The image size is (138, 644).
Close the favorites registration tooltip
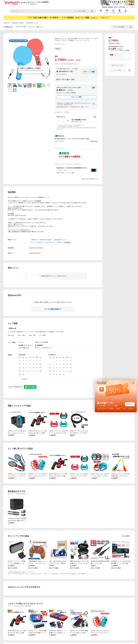coord(47,68)
